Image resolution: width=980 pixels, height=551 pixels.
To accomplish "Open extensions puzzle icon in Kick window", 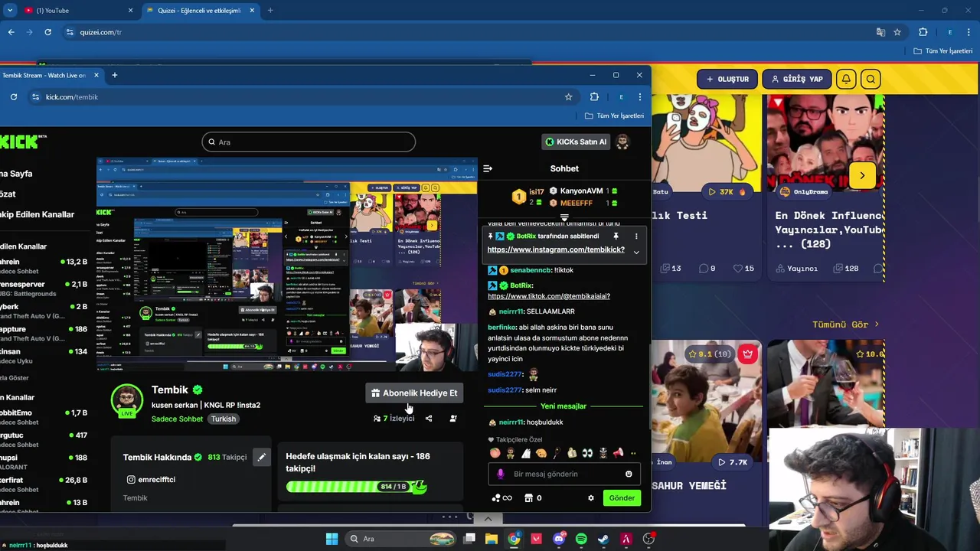I will coord(594,97).
